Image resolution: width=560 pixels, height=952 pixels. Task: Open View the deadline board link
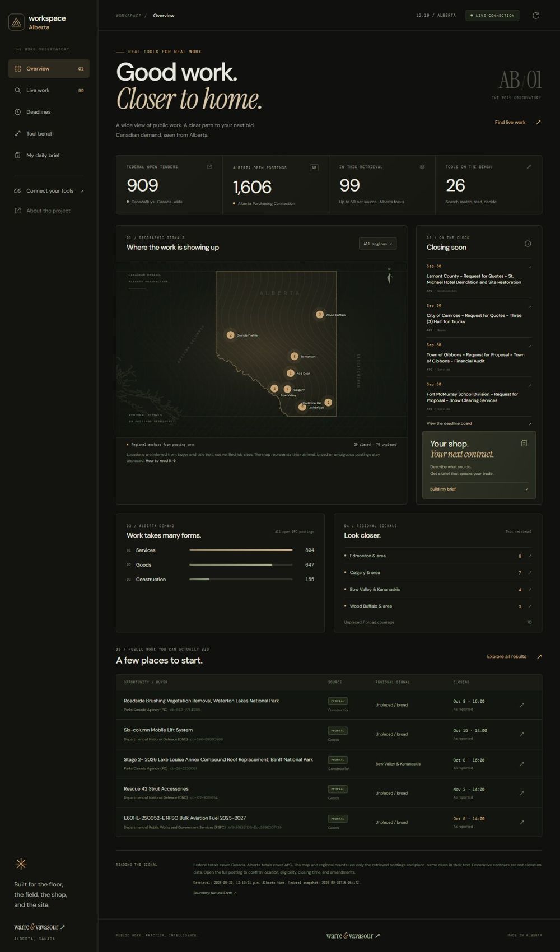[479, 423]
